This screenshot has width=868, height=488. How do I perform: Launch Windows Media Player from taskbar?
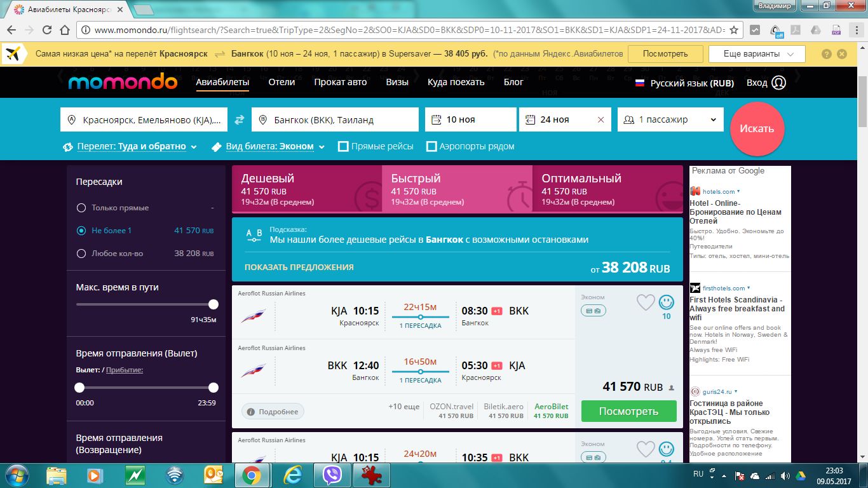click(95, 475)
